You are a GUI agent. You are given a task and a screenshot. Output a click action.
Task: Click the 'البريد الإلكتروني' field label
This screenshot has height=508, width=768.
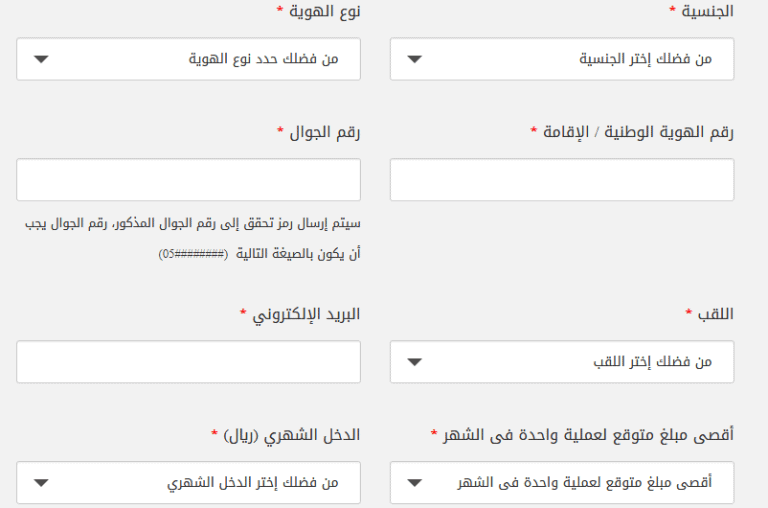306,314
